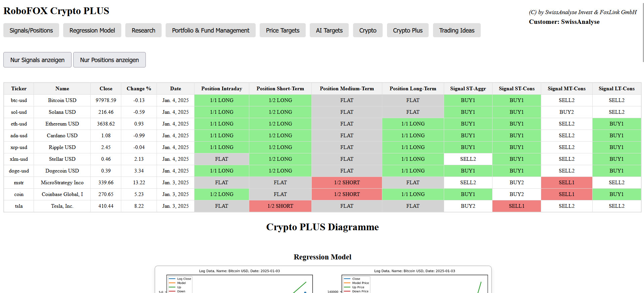
Task: Click the Dogecoin USD name cell
Action: (62, 171)
